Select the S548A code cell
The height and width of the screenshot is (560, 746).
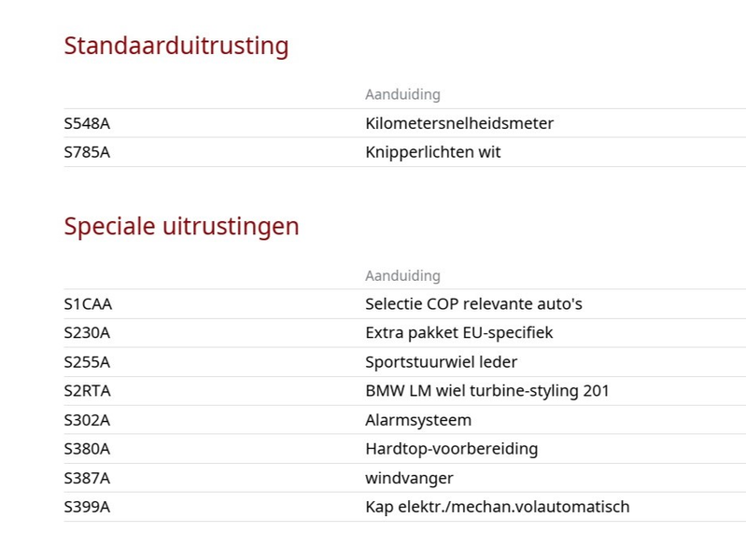[x=87, y=124]
